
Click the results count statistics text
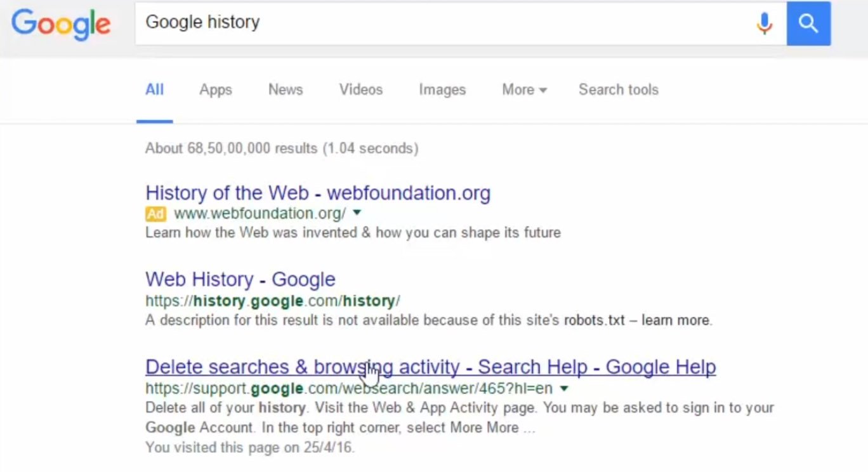[282, 148]
